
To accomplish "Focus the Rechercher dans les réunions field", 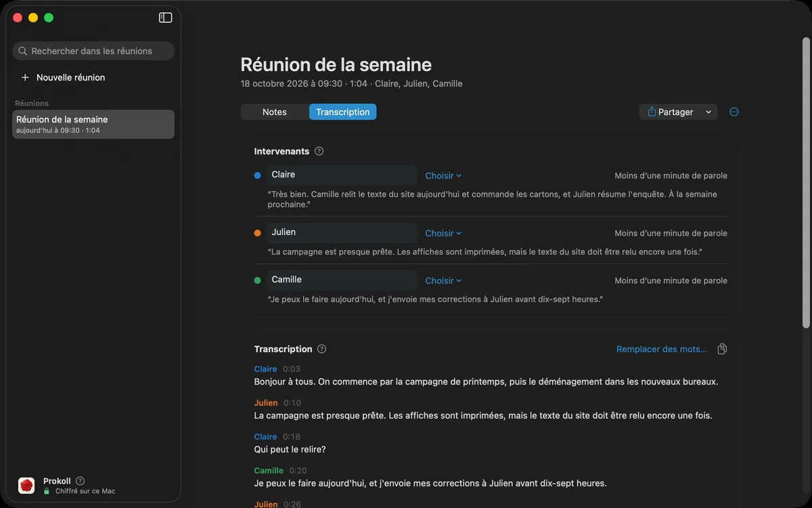I will click(93, 51).
